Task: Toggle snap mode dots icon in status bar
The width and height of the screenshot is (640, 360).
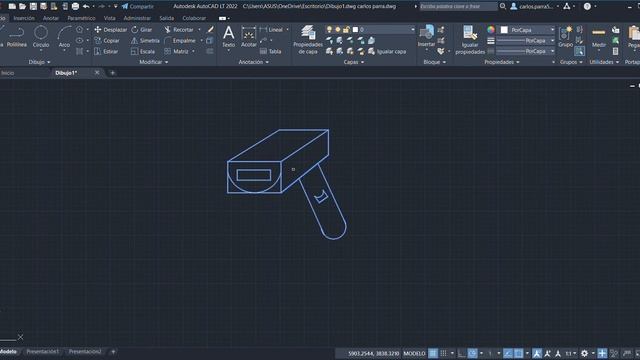Action: [x=443, y=353]
